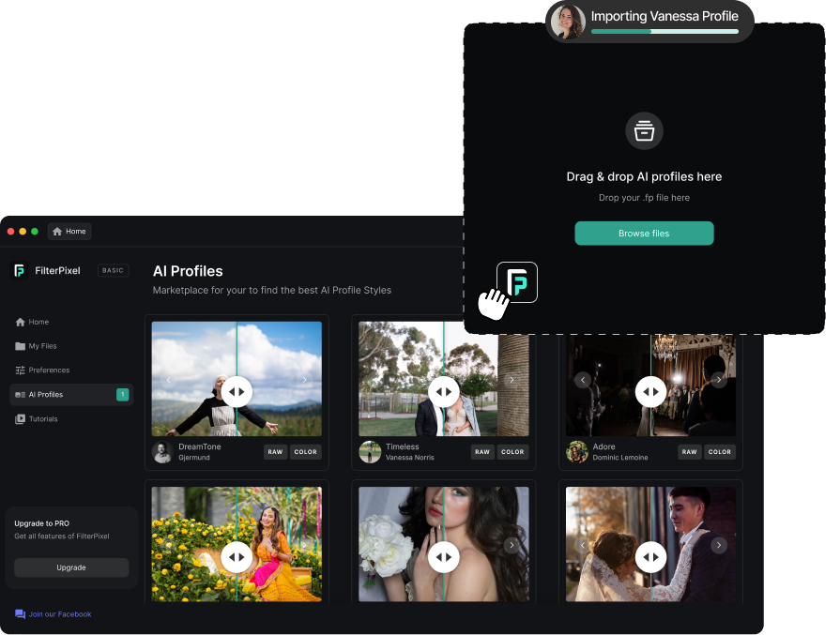Click the archive box icon in drop zone
Screen dimensions: 840x635
pyautogui.click(x=644, y=131)
